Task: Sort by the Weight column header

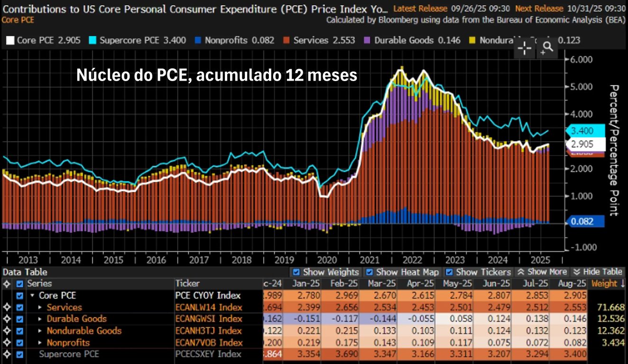Action: coord(607,284)
